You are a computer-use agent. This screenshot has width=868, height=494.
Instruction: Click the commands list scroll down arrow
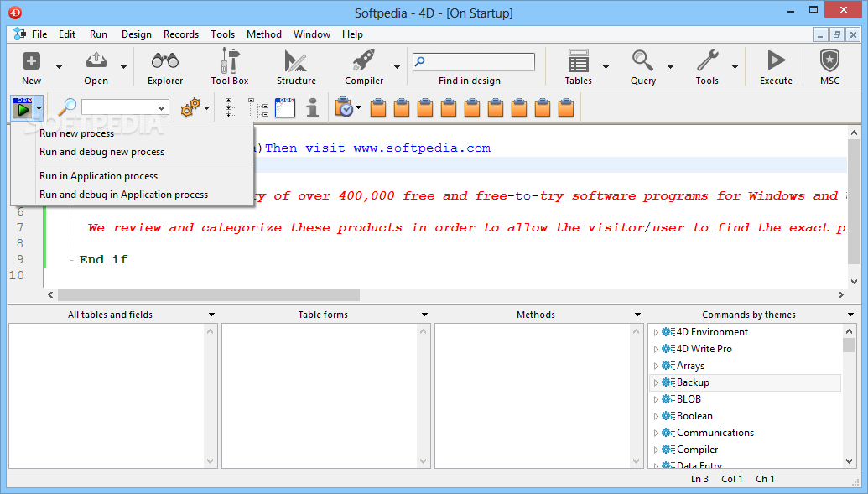click(x=850, y=460)
